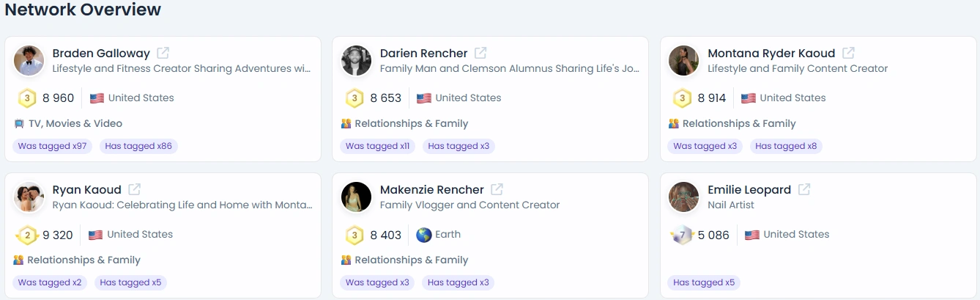
Task: Click Braden Galloway's level 3 hexagon badge
Action: [x=27, y=98]
